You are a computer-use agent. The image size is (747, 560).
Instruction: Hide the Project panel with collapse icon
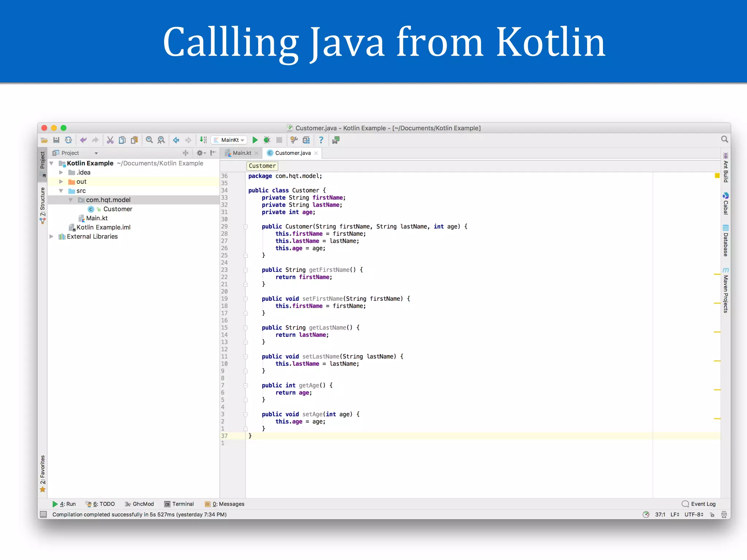(x=213, y=153)
